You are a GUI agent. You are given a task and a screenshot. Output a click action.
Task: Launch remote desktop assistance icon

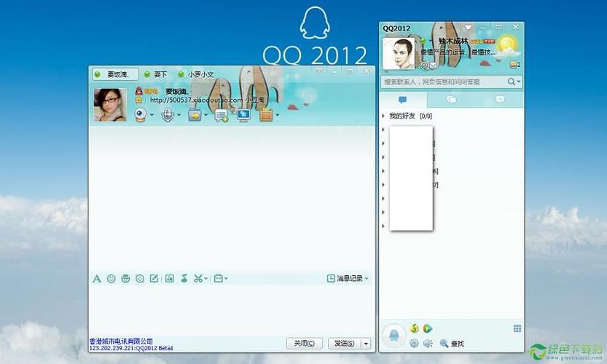tap(243, 115)
